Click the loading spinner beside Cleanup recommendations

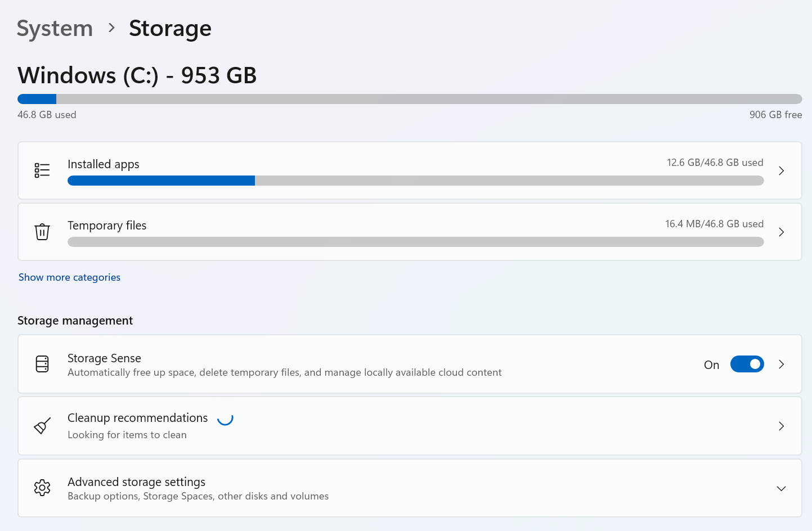tap(225, 418)
